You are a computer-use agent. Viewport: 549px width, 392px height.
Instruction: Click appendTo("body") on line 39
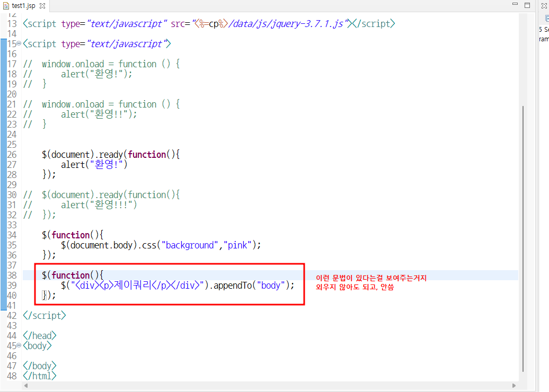coord(252,286)
